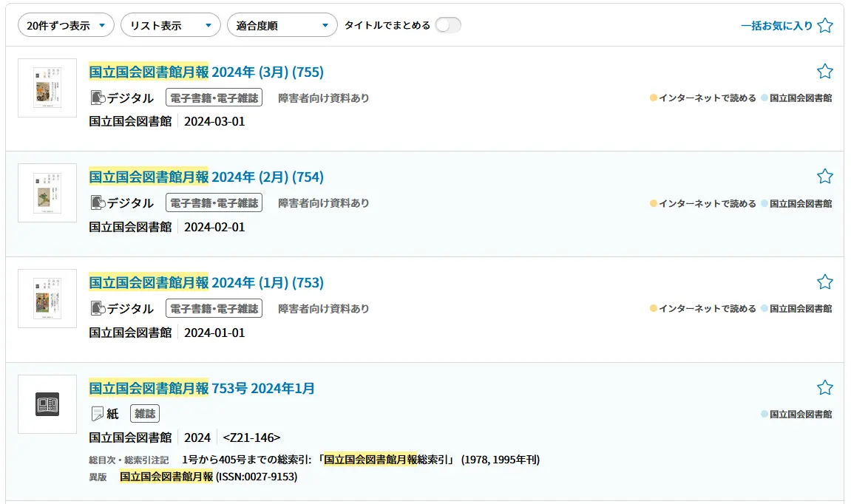Click the 電子書籍・電子雑誌 tag on the 2024-03-01 row
The height and width of the screenshot is (504, 851).
214,98
